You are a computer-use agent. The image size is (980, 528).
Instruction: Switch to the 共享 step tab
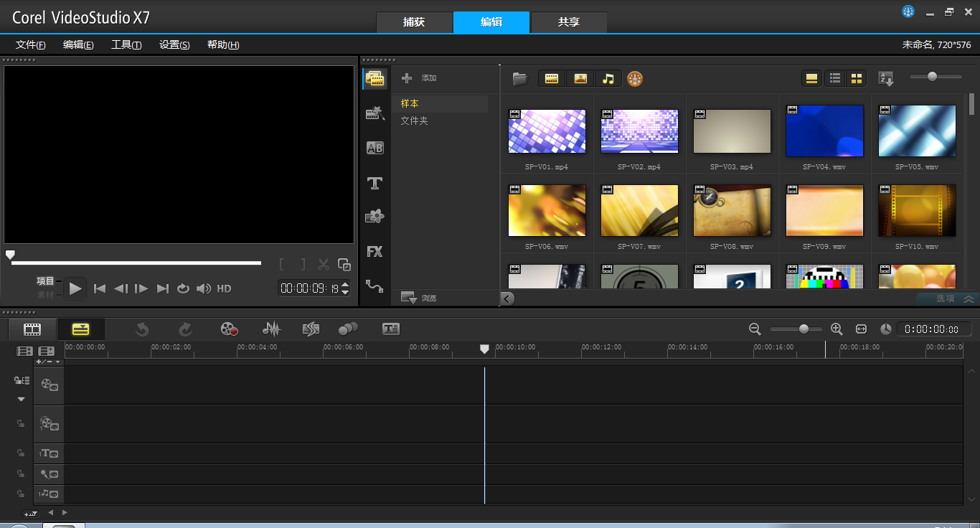[x=569, y=22]
